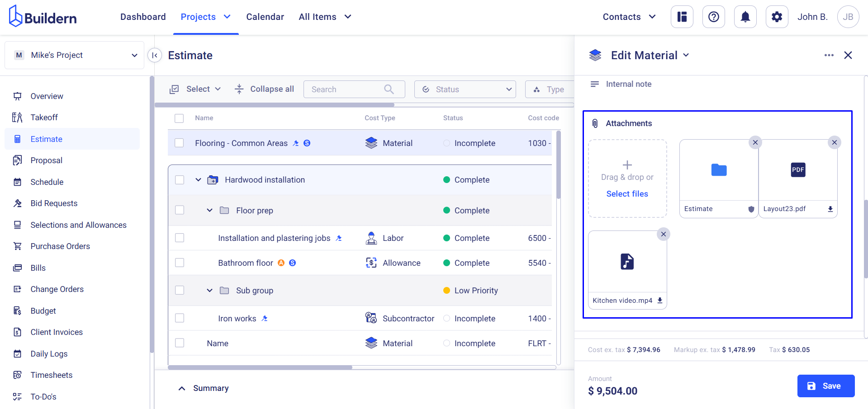Open the help question mark icon

(x=714, y=17)
